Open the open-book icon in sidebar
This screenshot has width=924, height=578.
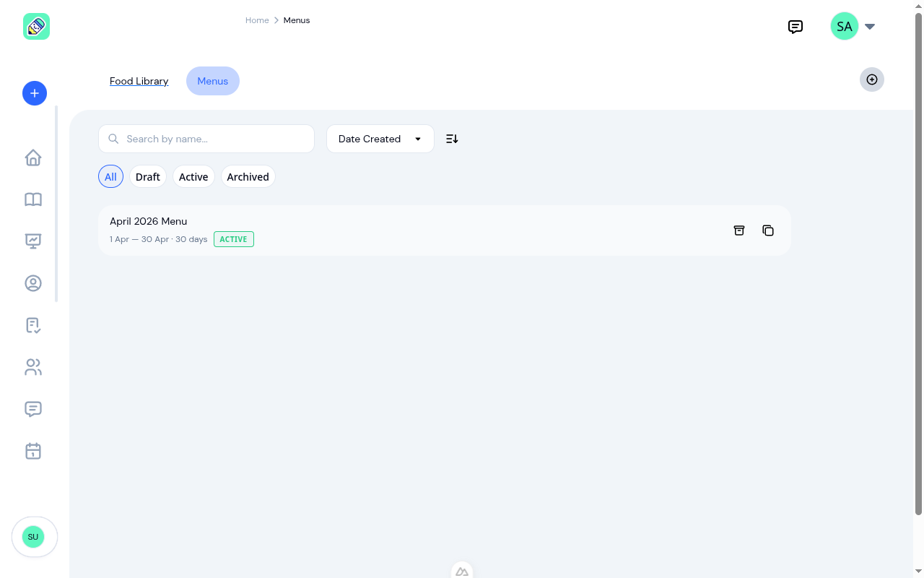click(33, 199)
